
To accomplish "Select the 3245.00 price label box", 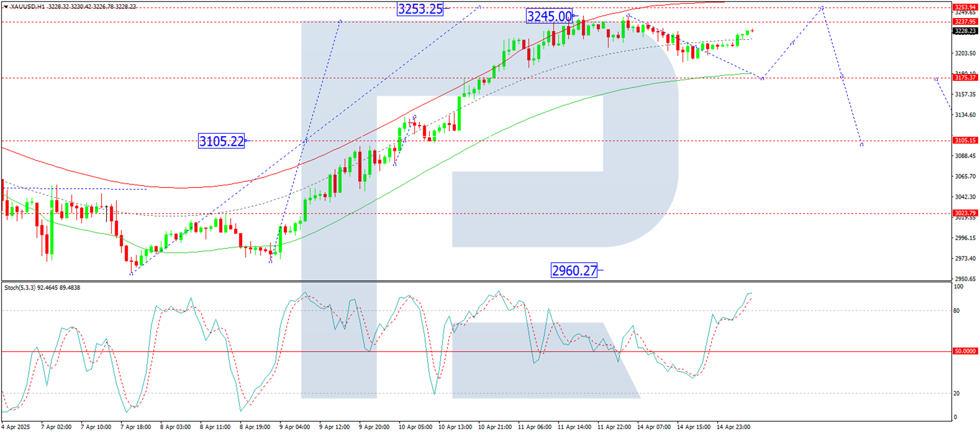I will pyautogui.click(x=549, y=16).
